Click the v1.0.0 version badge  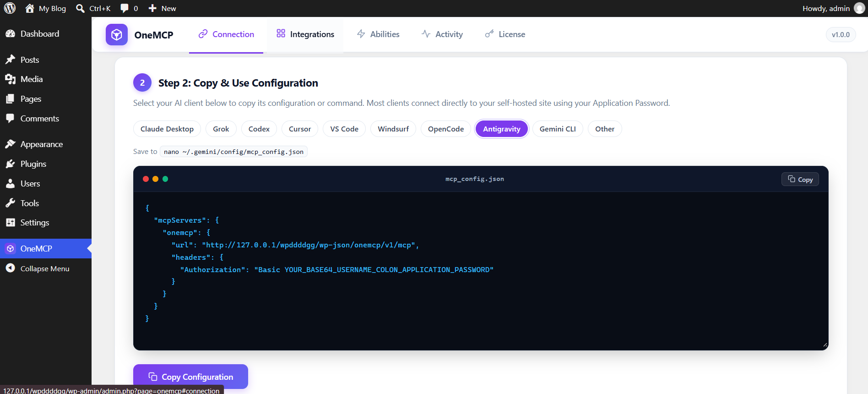841,34
